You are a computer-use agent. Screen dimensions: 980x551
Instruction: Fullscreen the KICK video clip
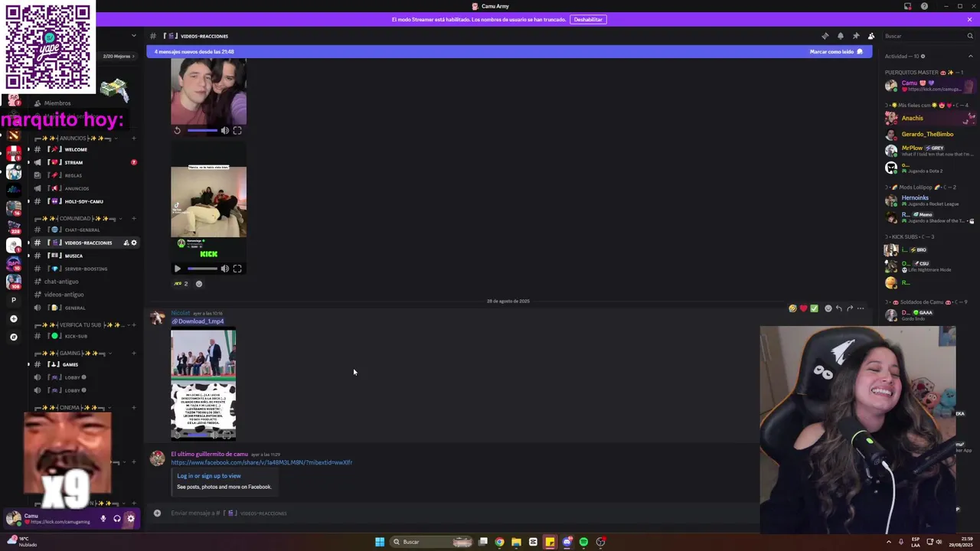pyautogui.click(x=237, y=269)
